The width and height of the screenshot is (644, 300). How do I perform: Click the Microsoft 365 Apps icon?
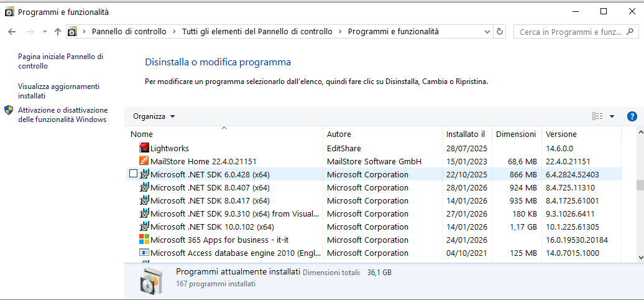click(x=144, y=240)
